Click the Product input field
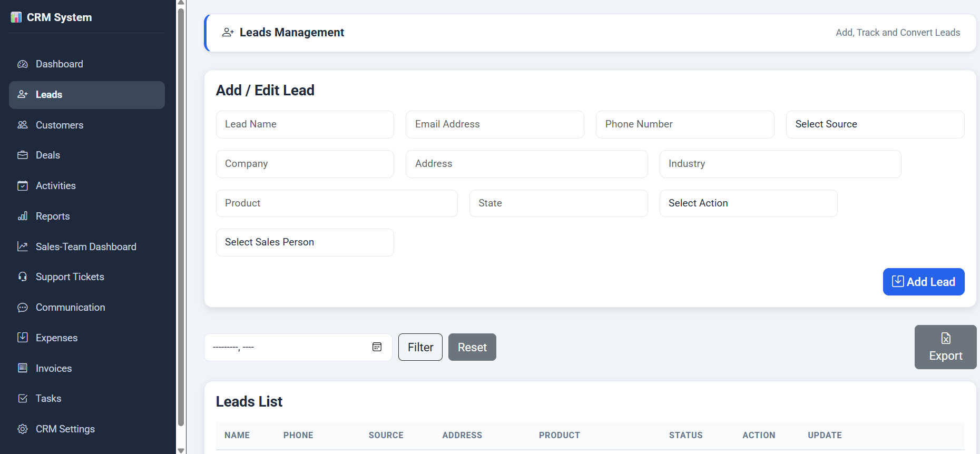The image size is (980, 454). 337,203
